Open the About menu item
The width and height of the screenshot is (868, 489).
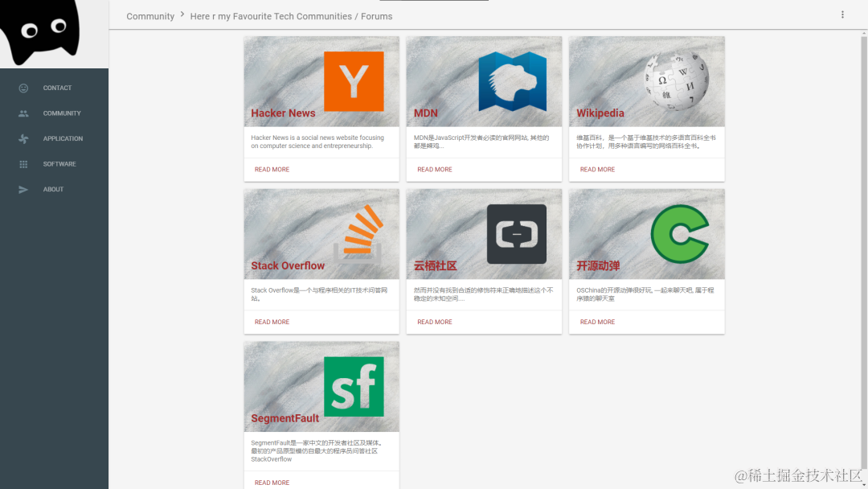pyautogui.click(x=55, y=189)
